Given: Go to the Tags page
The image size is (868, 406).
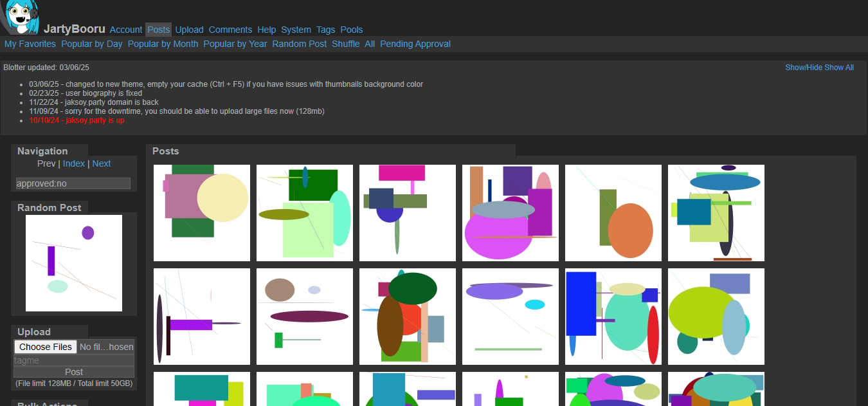Looking at the screenshot, I should coord(325,30).
